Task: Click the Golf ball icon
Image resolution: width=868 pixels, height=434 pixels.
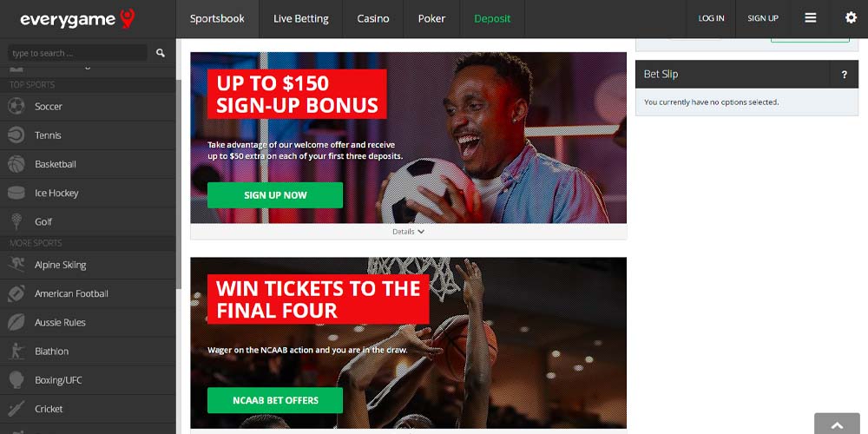Action: pos(16,221)
